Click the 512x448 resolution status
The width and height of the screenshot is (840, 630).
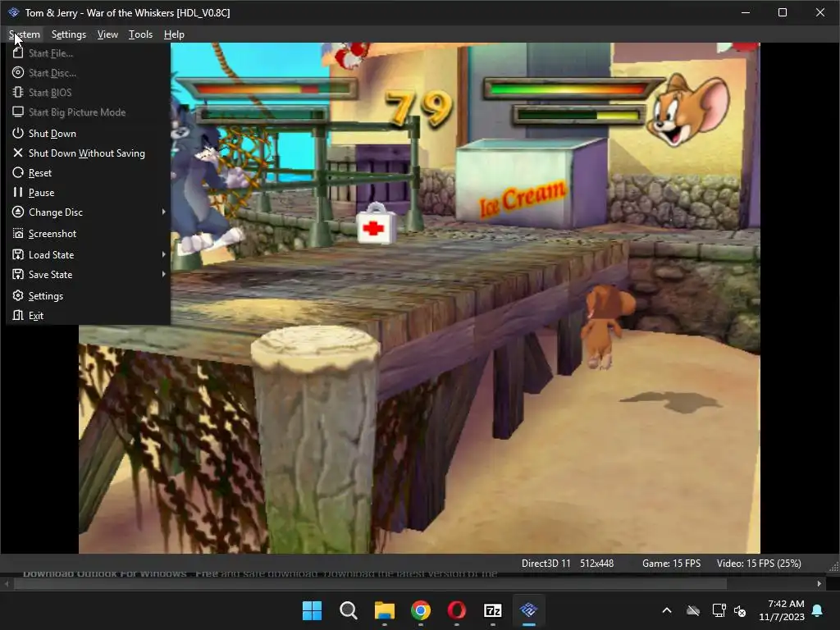pyautogui.click(x=597, y=563)
